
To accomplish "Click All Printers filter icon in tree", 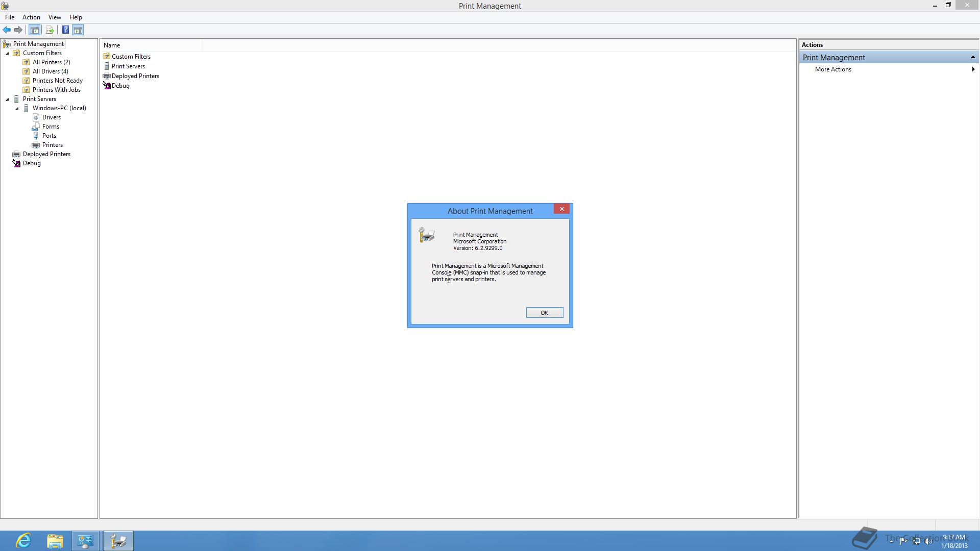I will tap(26, 62).
